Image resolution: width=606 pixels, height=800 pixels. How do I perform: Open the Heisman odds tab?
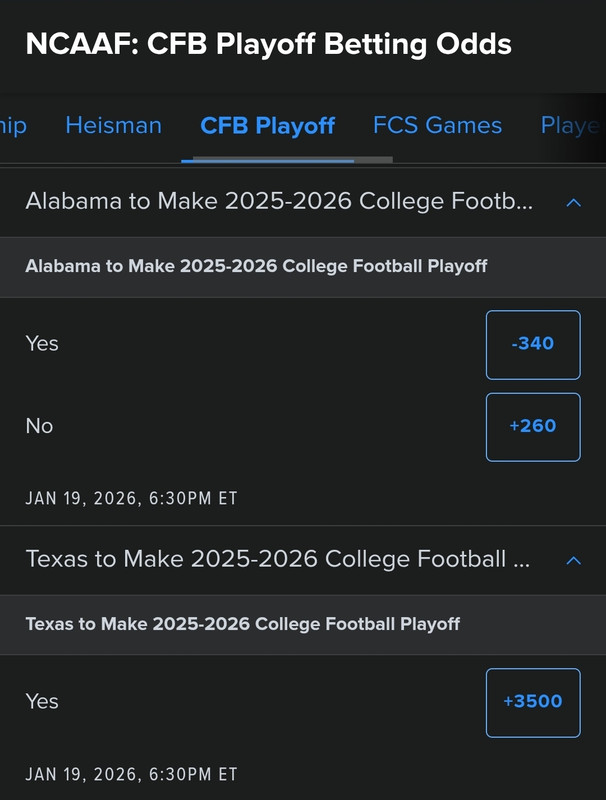(113, 125)
